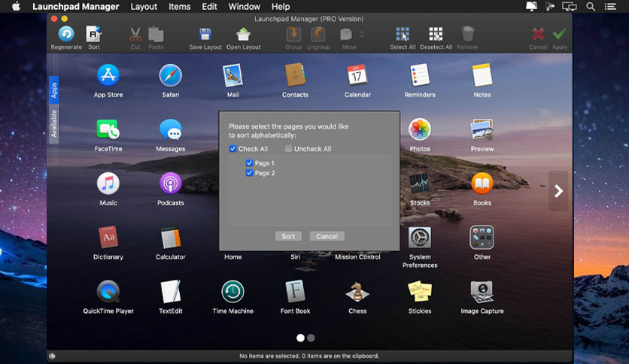Click the Cut scissors icon
Screen dimensions: 629x364
135,35
